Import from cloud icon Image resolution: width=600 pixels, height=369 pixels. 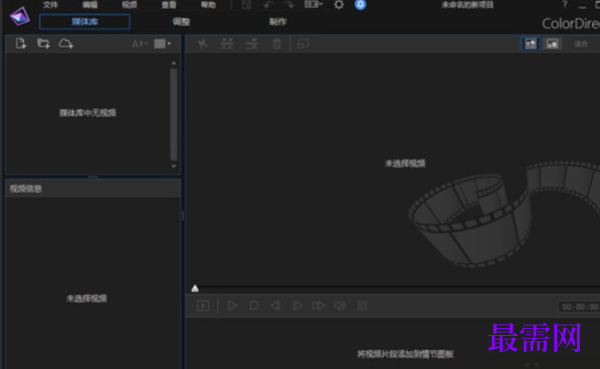(x=66, y=44)
